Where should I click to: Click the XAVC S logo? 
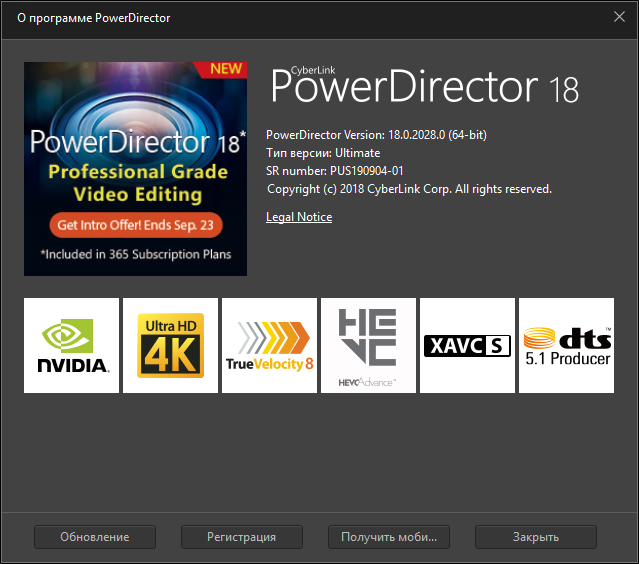pyautogui.click(x=467, y=345)
